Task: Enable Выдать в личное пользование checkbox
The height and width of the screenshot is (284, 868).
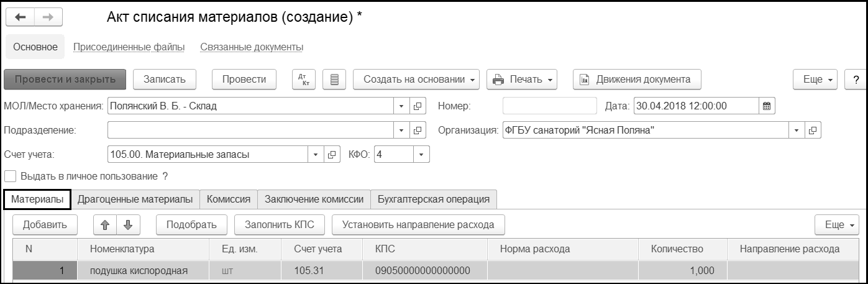Action: [x=10, y=176]
